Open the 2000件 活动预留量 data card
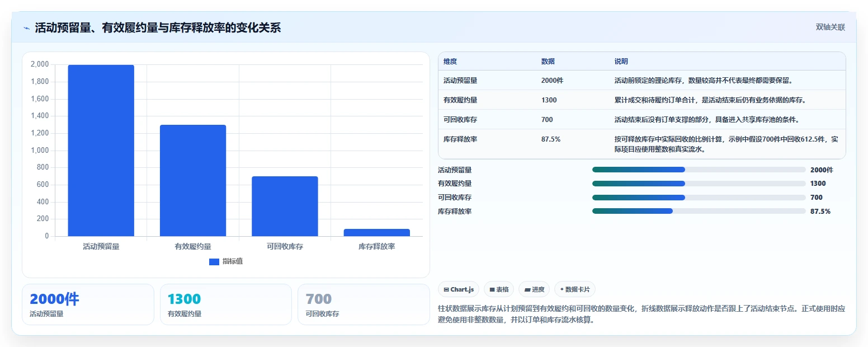This screenshot has height=347, width=868. [x=88, y=304]
